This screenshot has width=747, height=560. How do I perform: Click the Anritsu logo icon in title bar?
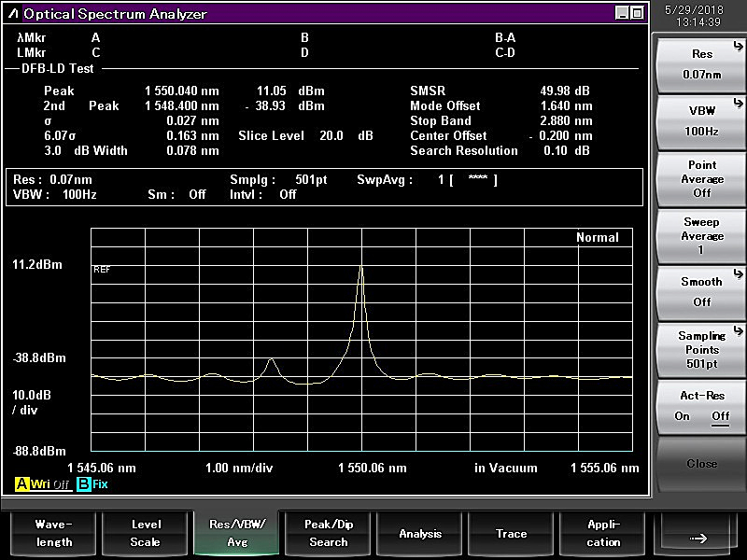(x=14, y=13)
